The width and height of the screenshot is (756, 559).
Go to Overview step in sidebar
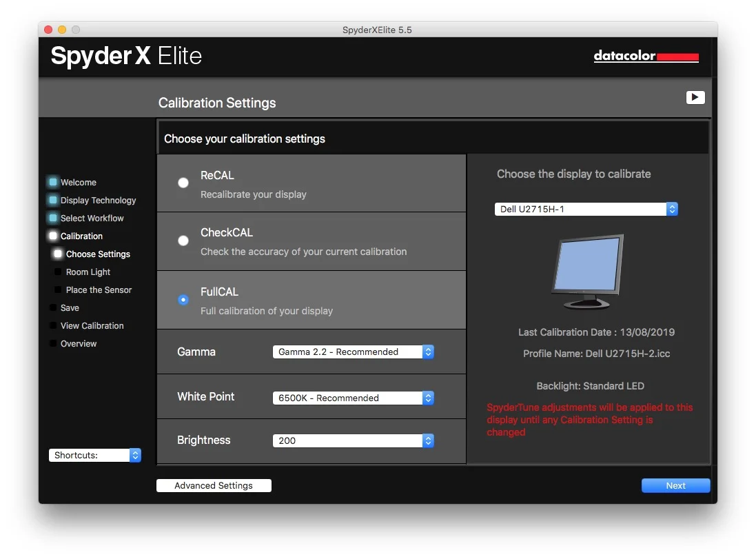pos(78,343)
